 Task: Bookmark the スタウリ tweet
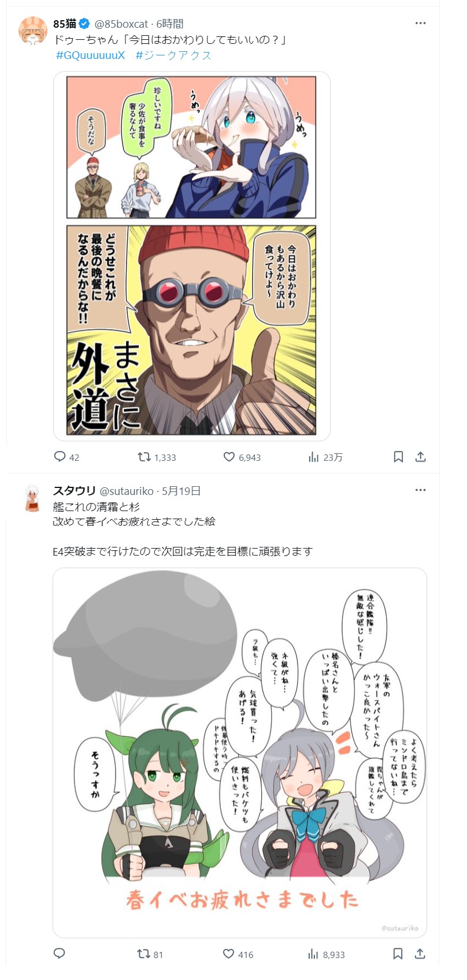pyautogui.click(x=398, y=953)
